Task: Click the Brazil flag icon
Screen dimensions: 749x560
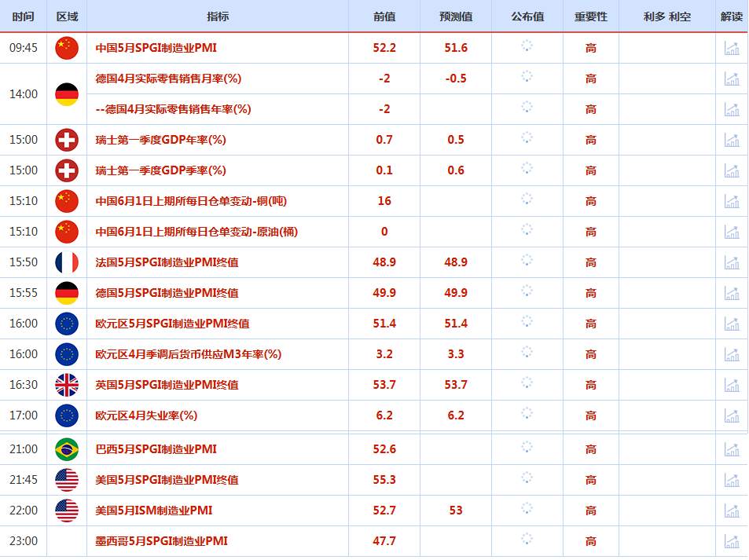Action: [67, 449]
